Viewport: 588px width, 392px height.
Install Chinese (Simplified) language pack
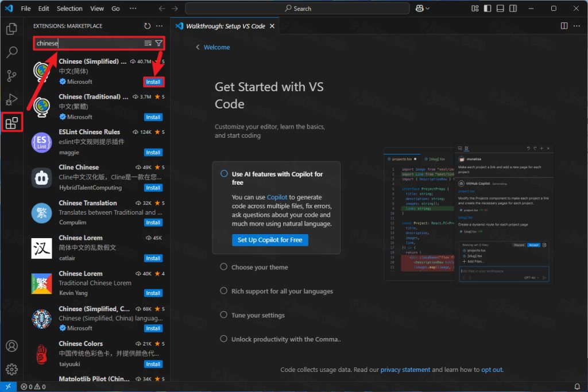[153, 82]
